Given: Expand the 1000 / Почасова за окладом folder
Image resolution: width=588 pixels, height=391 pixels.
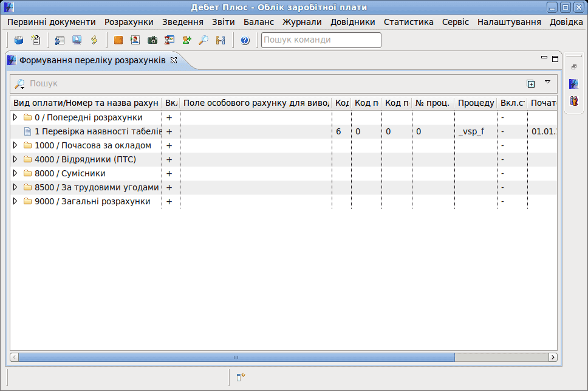Looking at the screenshot, I should [15, 145].
